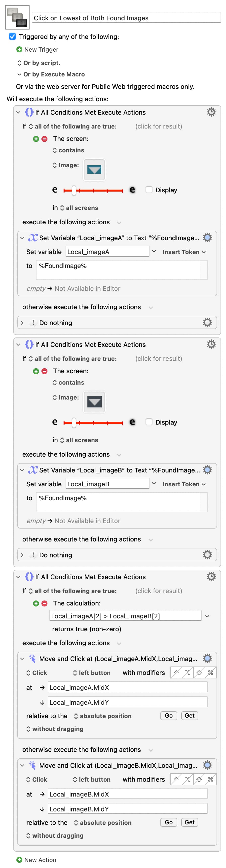Open Insert Token menu for Local_imageB variable

[184, 484]
